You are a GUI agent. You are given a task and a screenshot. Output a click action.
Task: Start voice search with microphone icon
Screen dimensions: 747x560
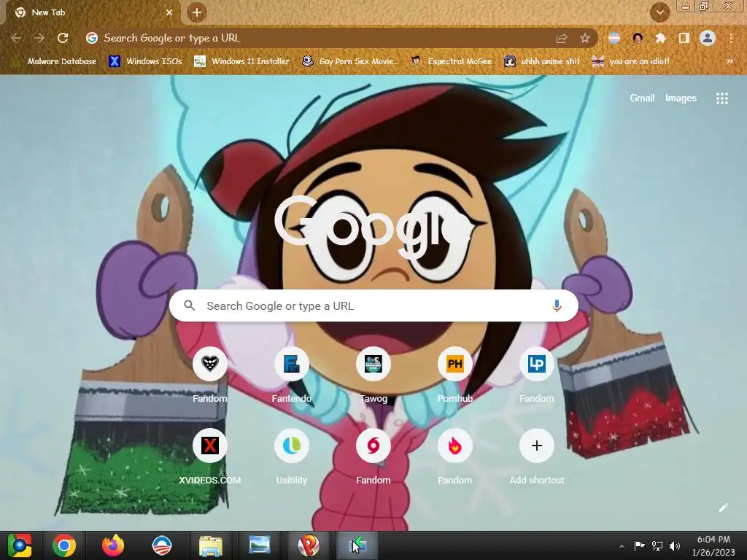click(x=557, y=306)
